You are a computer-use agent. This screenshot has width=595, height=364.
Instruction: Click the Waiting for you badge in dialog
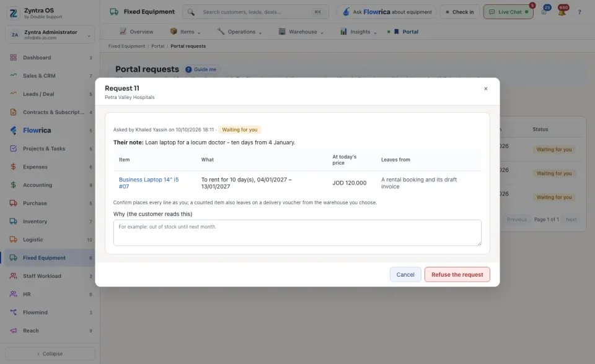[239, 129]
